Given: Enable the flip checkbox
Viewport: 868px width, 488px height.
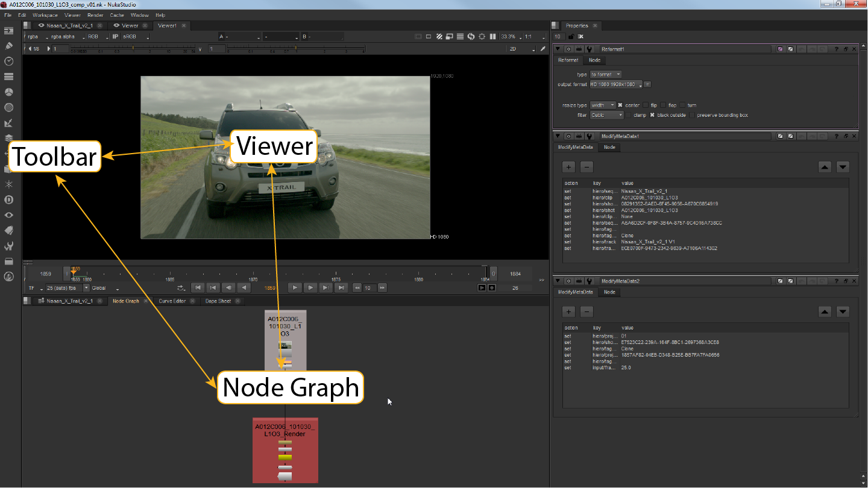Looking at the screenshot, I should (646, 105).
